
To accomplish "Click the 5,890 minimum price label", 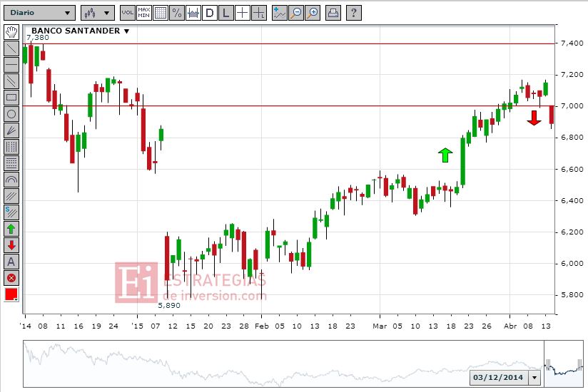I will 169,306.
